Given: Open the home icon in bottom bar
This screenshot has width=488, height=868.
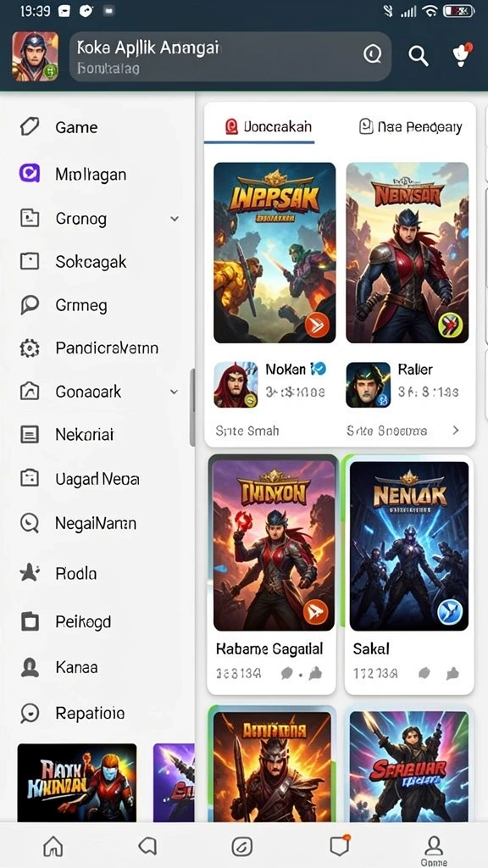Looking at the screenshot, I should pos(53,846).
